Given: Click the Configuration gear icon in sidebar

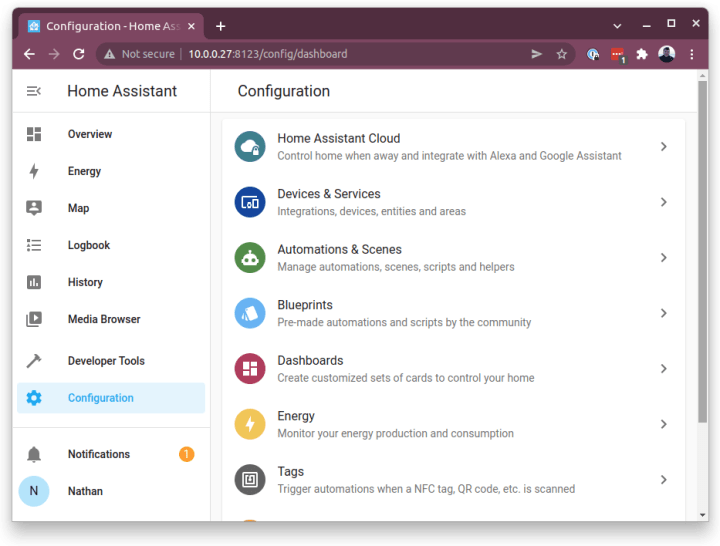Looking at the screenshot, I should [x=34, y=398].
